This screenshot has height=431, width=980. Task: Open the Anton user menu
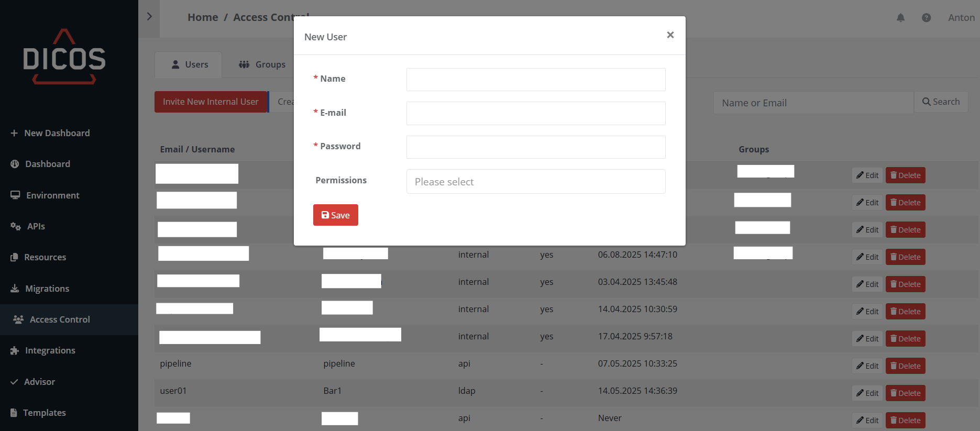(961, 18)
